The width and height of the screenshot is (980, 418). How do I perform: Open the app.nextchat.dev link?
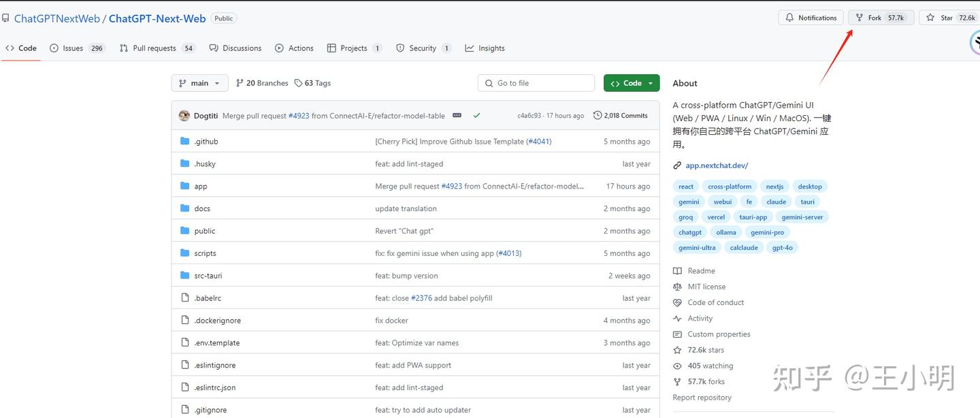717,165
